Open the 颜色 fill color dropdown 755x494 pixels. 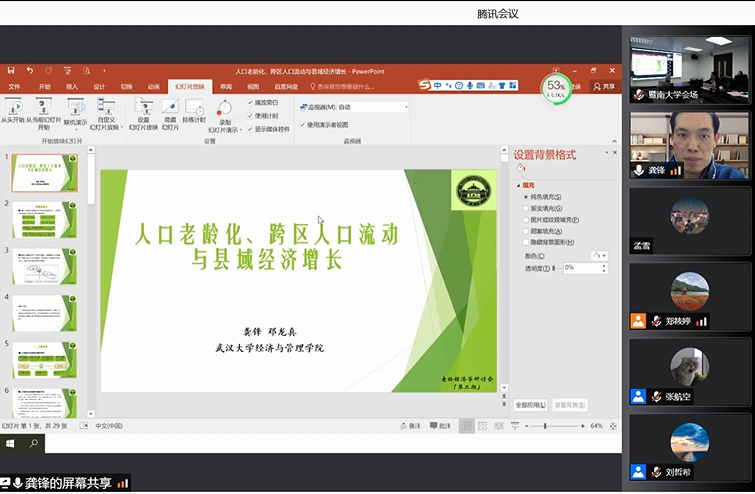point(598,256)
